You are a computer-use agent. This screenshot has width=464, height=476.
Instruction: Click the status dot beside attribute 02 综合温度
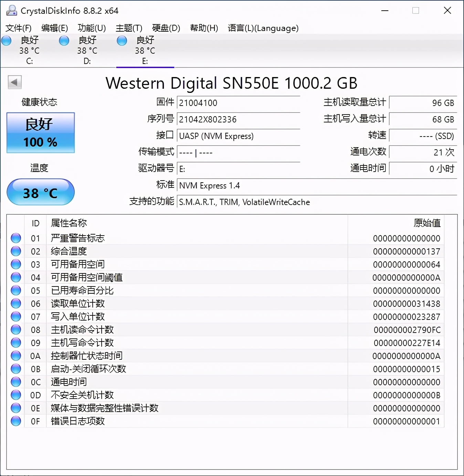(x=16, y=251)
